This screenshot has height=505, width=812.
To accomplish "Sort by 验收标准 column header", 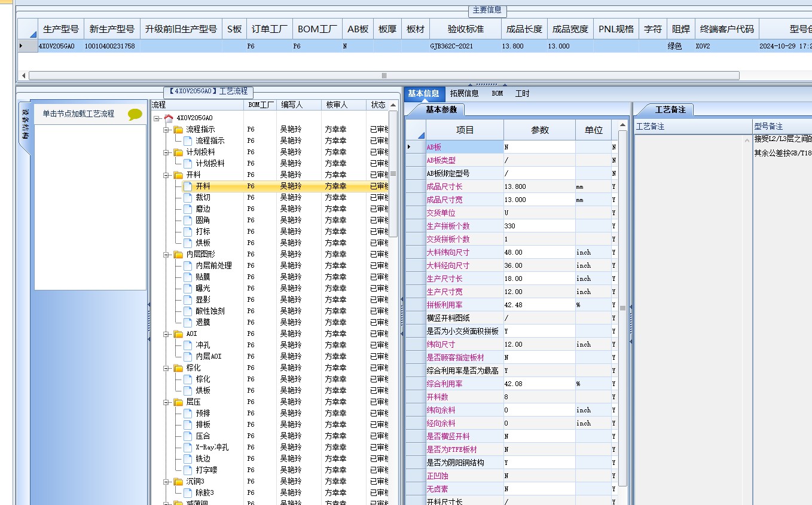I will 465,29.
